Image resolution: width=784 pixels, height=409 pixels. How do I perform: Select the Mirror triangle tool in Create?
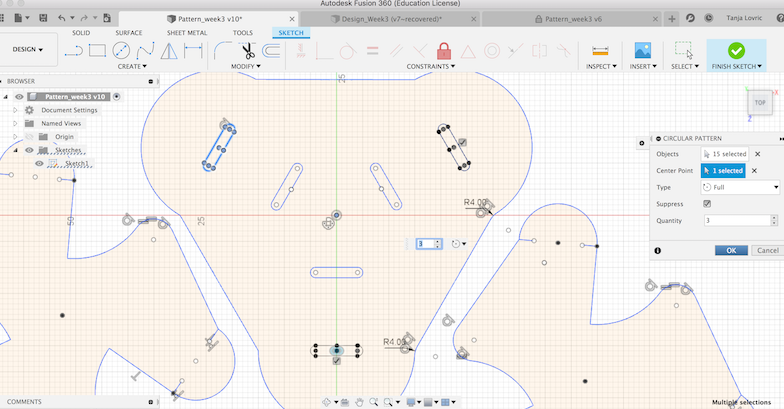[x=169, y=50]
